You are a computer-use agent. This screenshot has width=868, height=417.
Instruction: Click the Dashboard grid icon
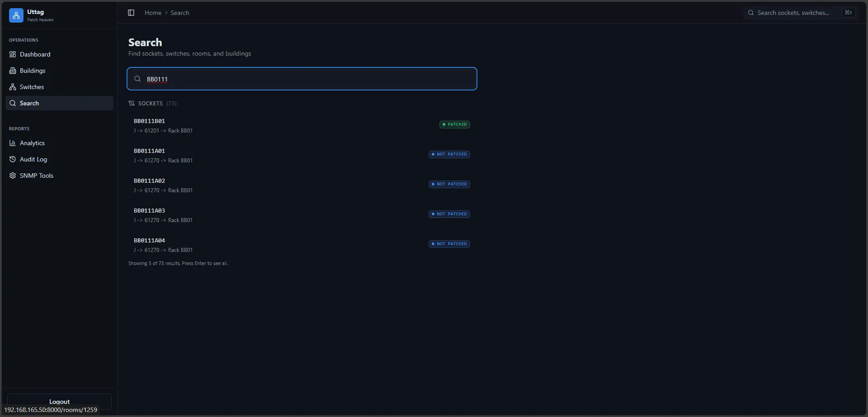click(13, 54)
